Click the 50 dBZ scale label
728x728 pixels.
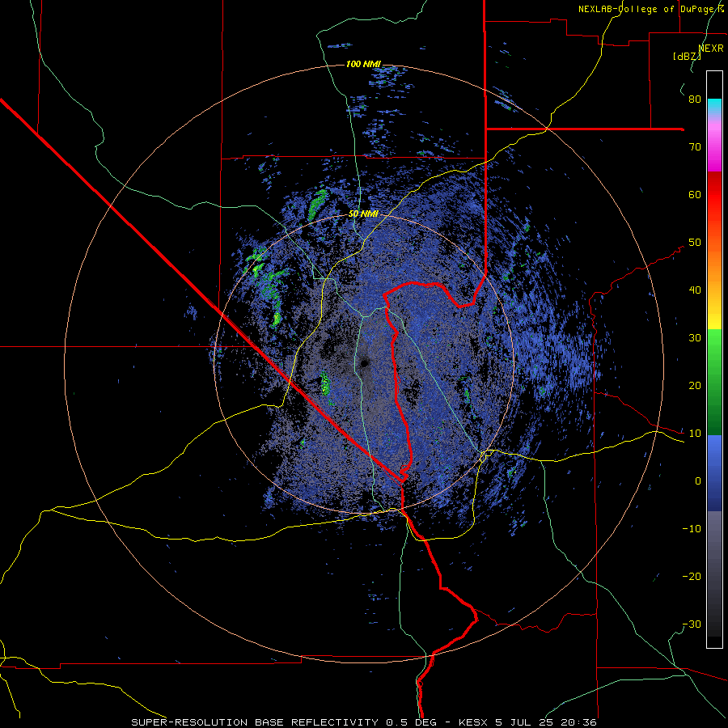(695, 243)
